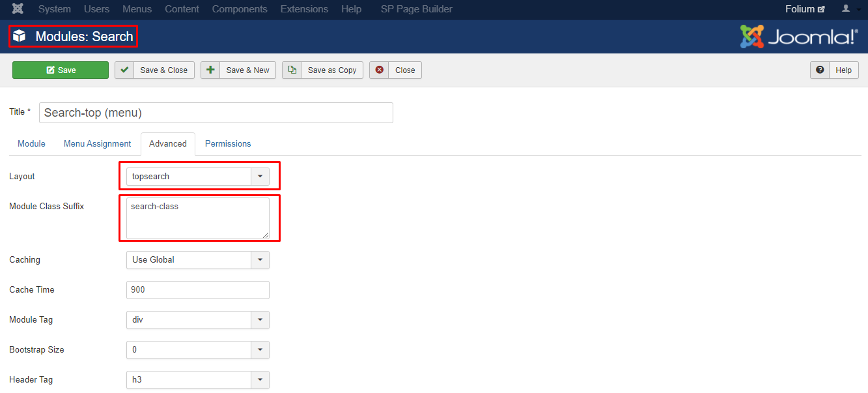Click the Caching field label

(25, 260)
